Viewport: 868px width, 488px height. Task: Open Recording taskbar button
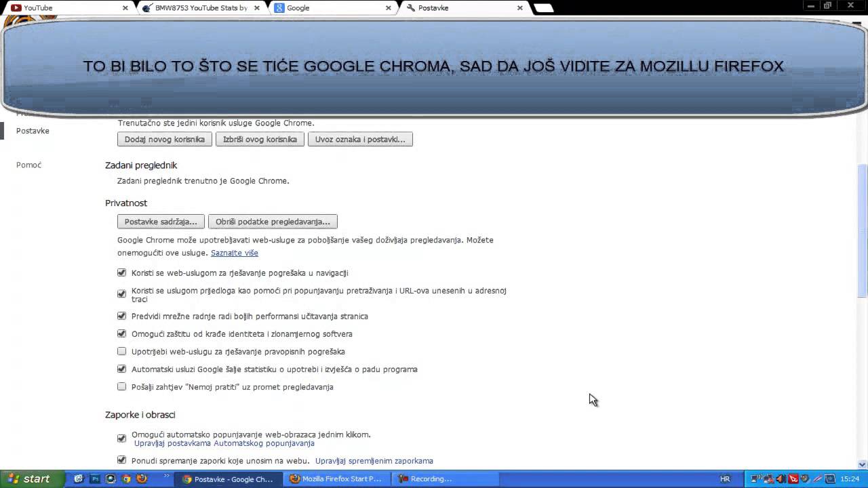445,479
